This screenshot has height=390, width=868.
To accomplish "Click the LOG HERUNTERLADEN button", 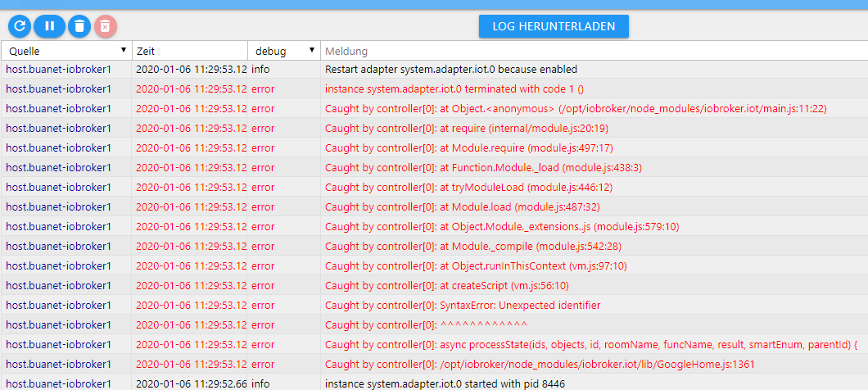I will [x=554, y=26].
